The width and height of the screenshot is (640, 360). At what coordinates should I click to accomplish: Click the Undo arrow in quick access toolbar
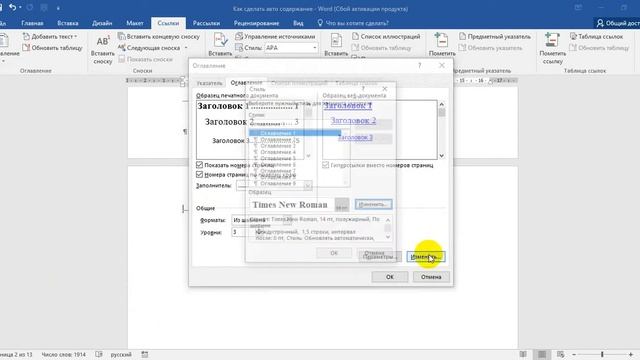click(x=12, y=7)
